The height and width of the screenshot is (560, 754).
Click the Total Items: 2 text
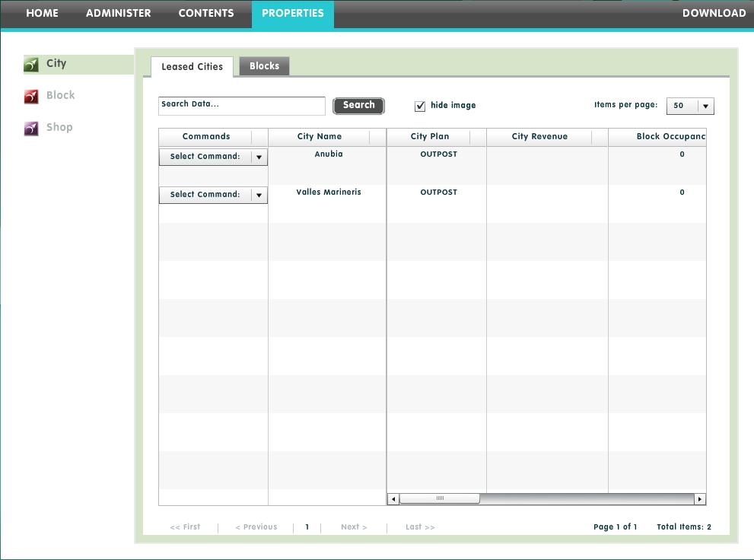(684, 527)
